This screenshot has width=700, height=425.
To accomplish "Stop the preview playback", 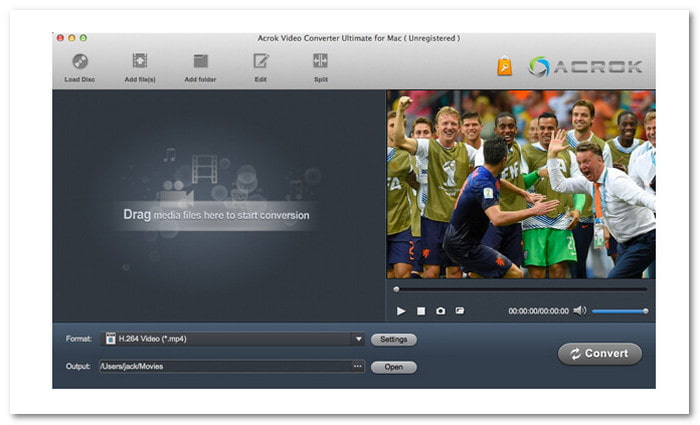I will [x=421, y=311].
